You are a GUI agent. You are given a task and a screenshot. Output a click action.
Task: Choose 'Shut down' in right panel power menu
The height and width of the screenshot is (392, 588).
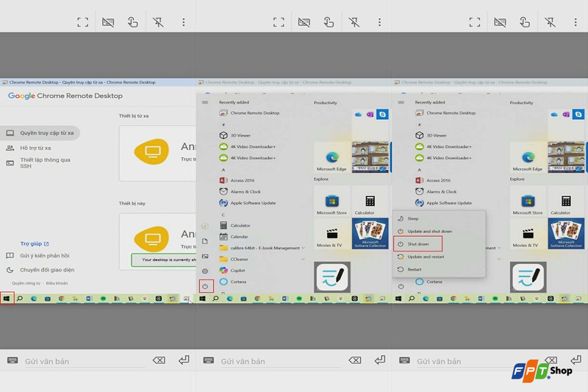click(417, 244)
